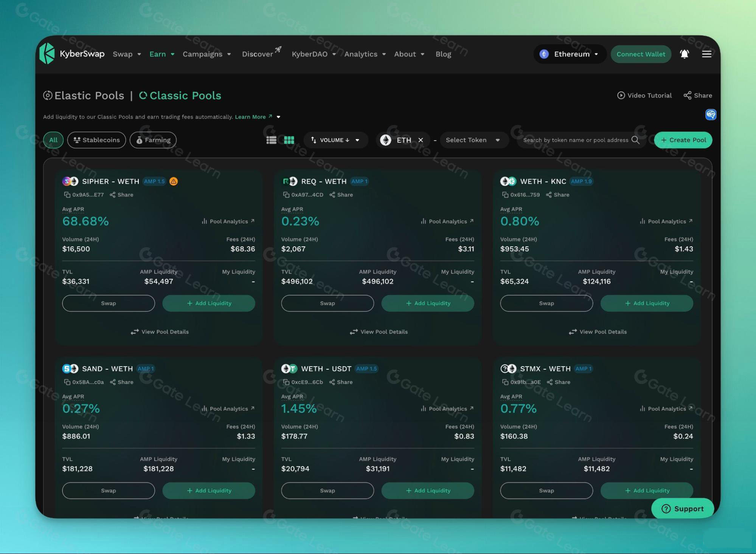Add Liquidity to REQ - WETH pool
756x554 pixels.
[428, 303]
